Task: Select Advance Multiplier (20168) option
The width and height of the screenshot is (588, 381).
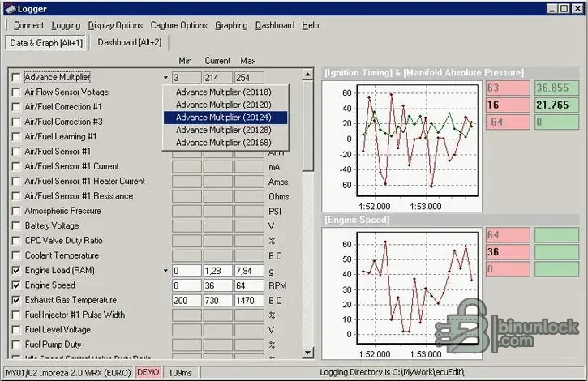Action: [x=225, y=143]
